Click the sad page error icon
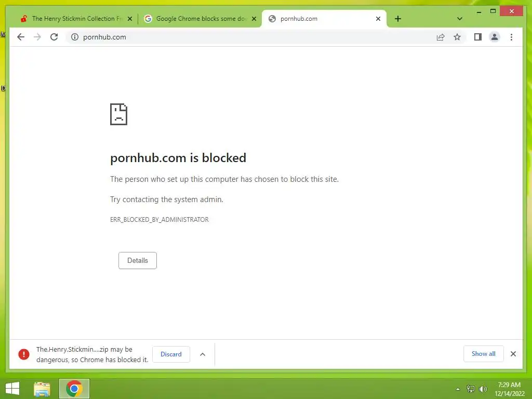The height and width of the screenshot is (399, 532). coord(119,114)
